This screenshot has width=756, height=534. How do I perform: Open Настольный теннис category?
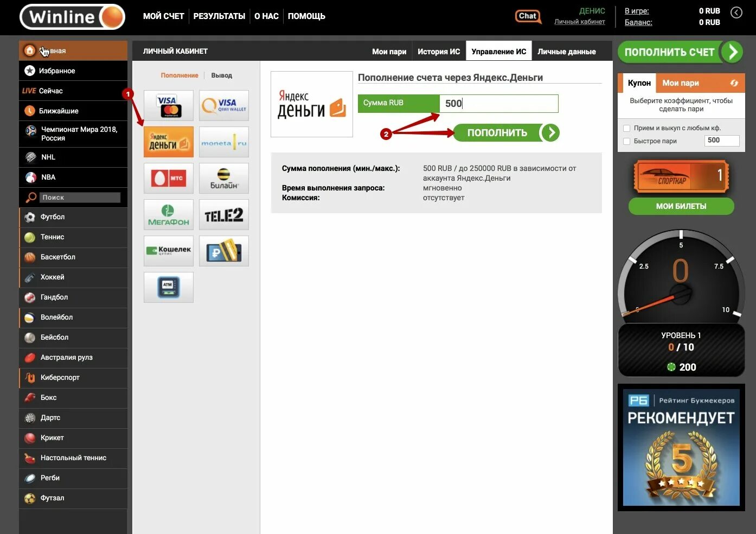(73, 457)
